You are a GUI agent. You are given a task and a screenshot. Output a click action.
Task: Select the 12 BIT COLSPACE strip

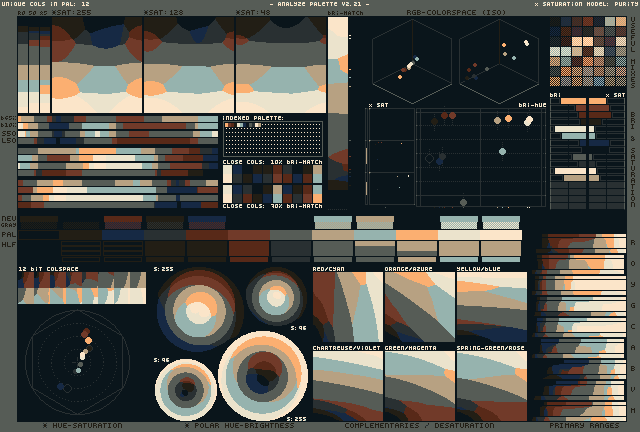point(82,288)
